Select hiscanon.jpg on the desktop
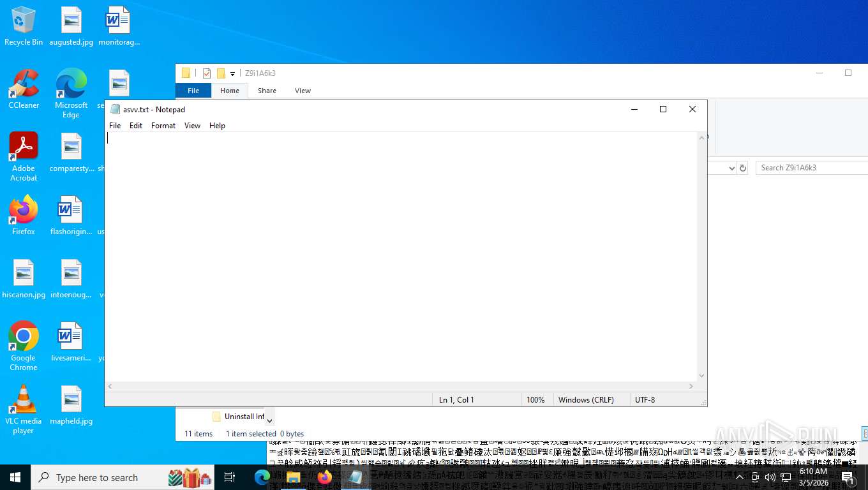The width and height of the screenshot is (868, 490). coord(24,279)
